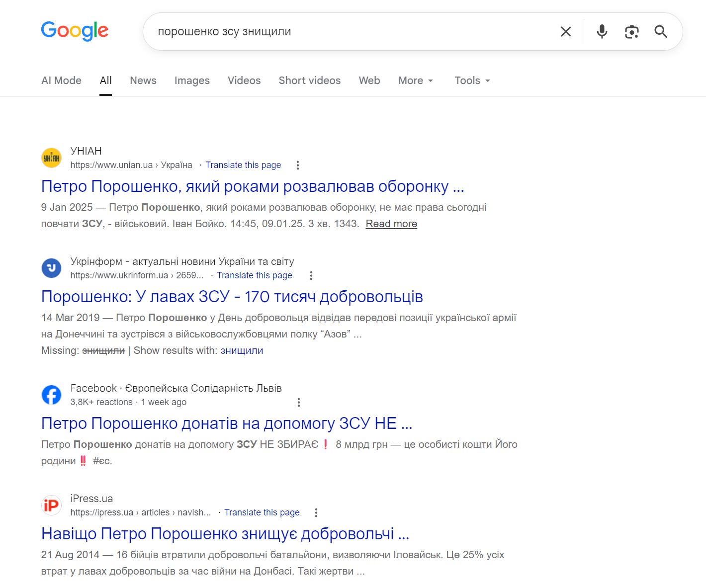Open three-dot menu for Facebook result
This screenshot has height=588, width=706.
(299, 402)
